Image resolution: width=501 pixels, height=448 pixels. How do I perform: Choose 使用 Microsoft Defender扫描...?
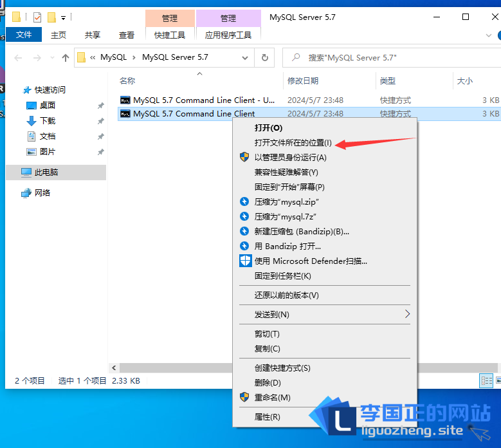tap(325, 261)
